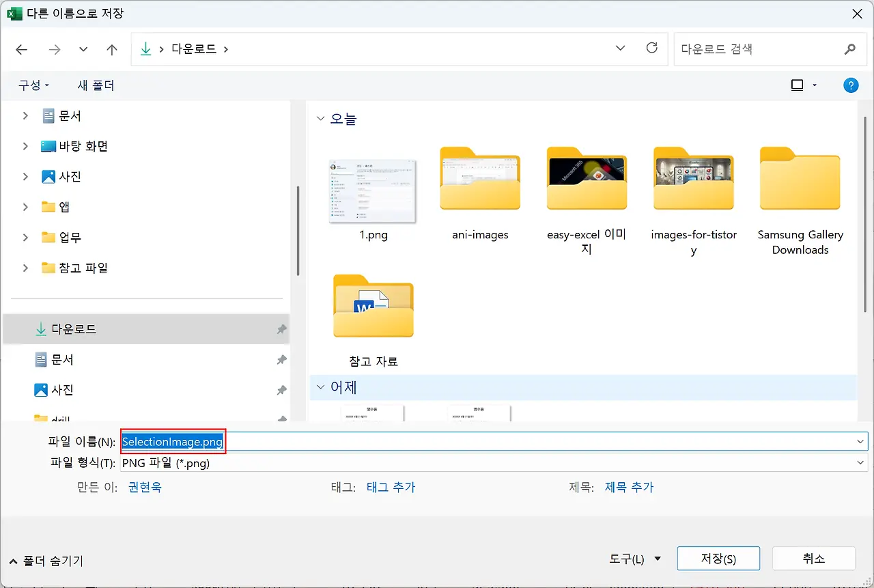The image size is (874, 588).
Task: Collapse the 오늘 group
Action: [x=321, y=119]
